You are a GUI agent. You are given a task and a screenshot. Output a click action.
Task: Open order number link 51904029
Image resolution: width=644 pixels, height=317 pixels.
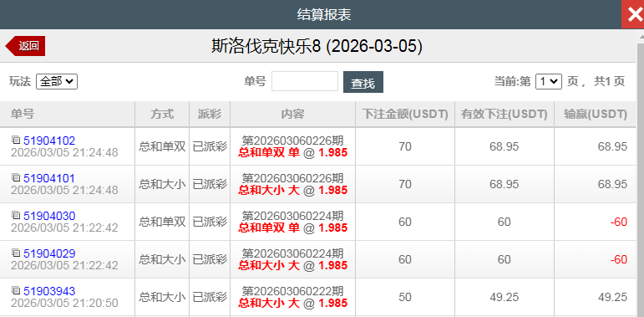pyautogui.click(x=49, y=253)
